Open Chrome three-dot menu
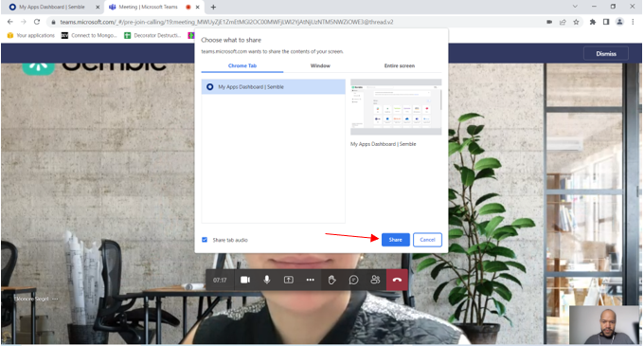Viewport: 644px width, 346px height. [633, 22]
